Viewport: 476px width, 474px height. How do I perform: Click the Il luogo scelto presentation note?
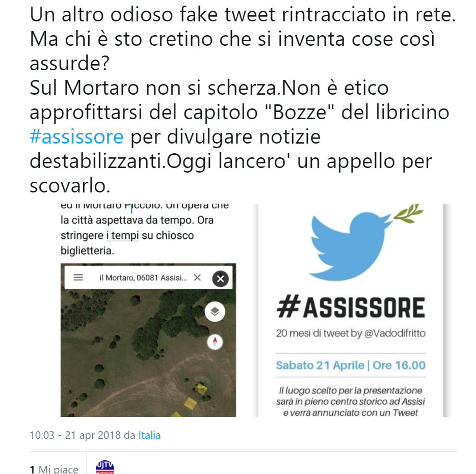(x=351, y=401)
